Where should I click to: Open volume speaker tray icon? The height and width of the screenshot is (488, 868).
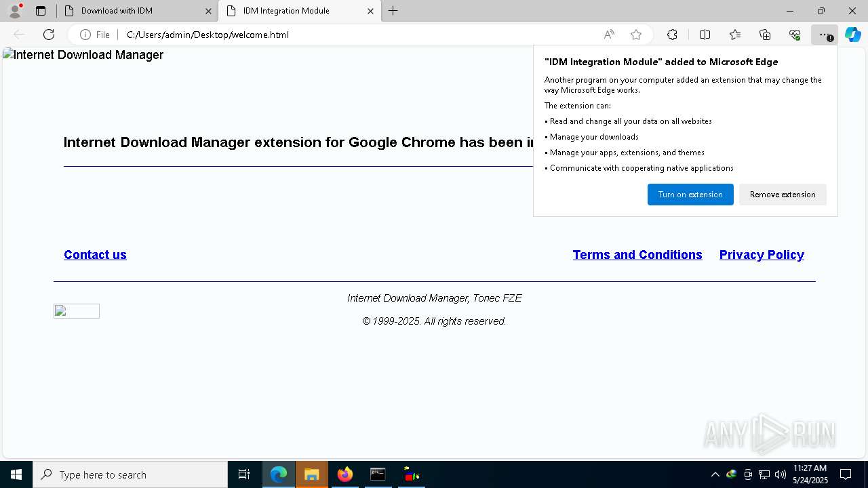781,474
